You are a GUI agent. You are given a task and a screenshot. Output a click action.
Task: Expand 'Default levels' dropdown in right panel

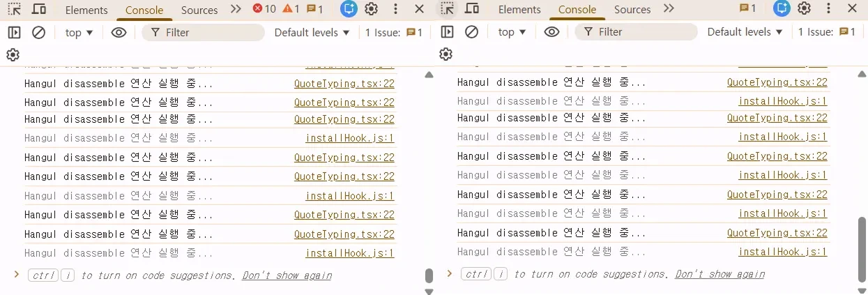pos(745,32)
